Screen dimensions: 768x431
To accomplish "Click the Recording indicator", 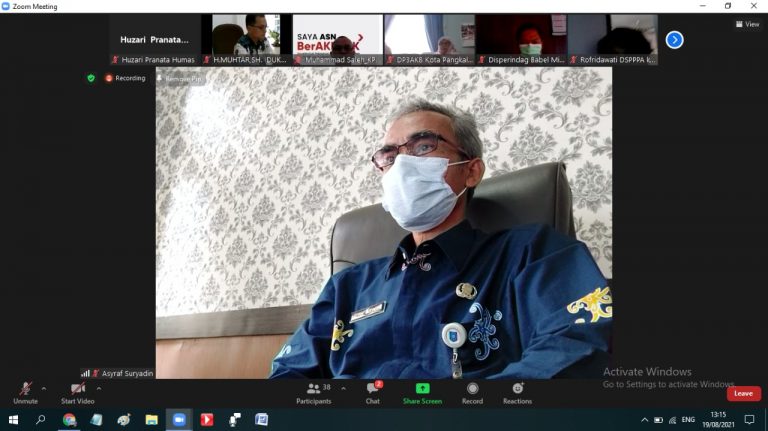I will [125, 78].
